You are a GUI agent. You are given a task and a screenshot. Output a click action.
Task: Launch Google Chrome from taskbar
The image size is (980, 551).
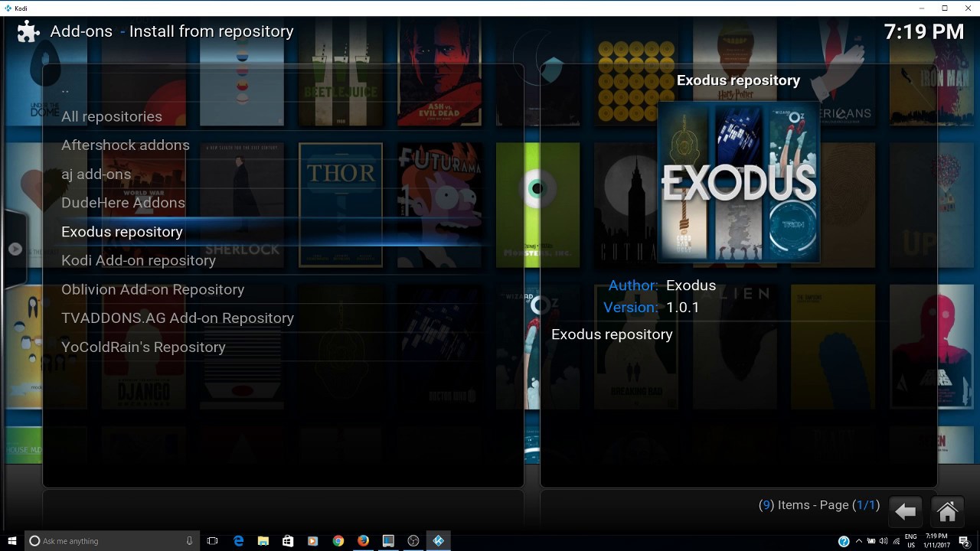click(338, 541)
